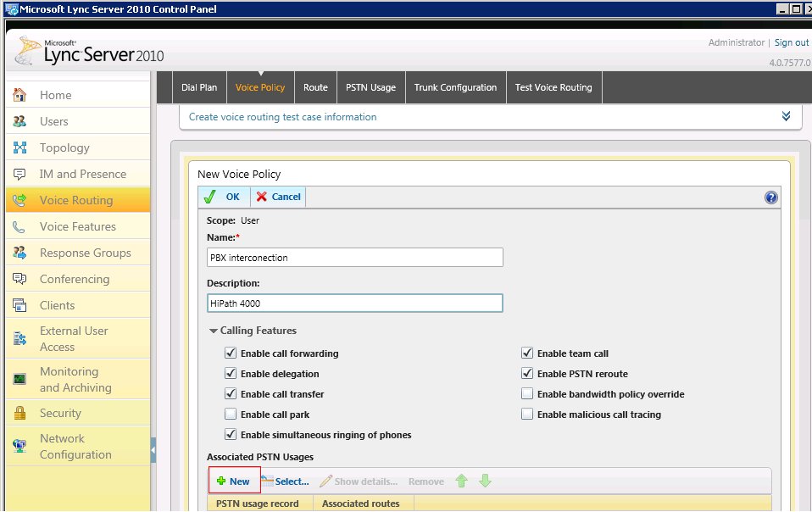
Task: Click the Security padlock icon
Action: [x=19, y=413]
